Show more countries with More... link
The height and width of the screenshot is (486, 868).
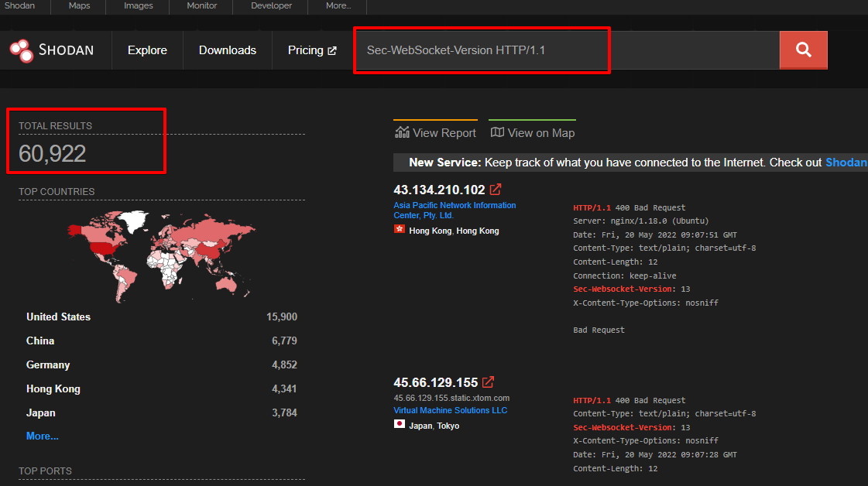[42, 436]
